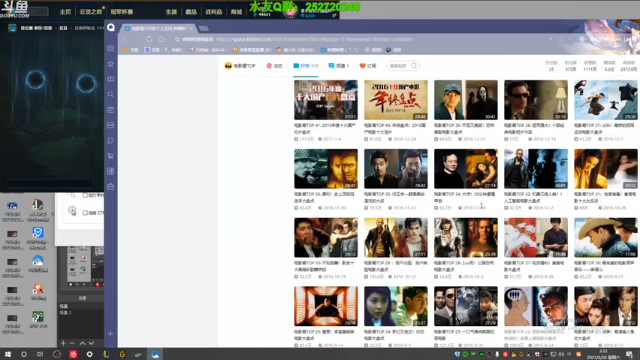This screenshot has height=360, width=640.
Task: Toggle the upper checkbox in white dialog
Action: click(x=85, y=195)
